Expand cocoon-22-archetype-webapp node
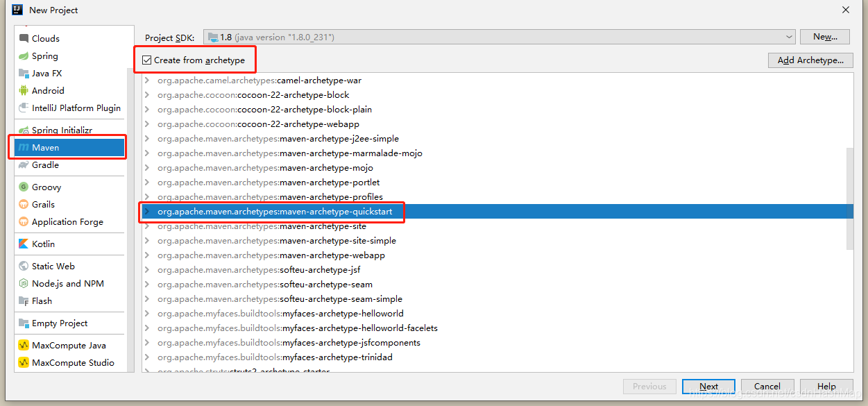 (146, 124)
